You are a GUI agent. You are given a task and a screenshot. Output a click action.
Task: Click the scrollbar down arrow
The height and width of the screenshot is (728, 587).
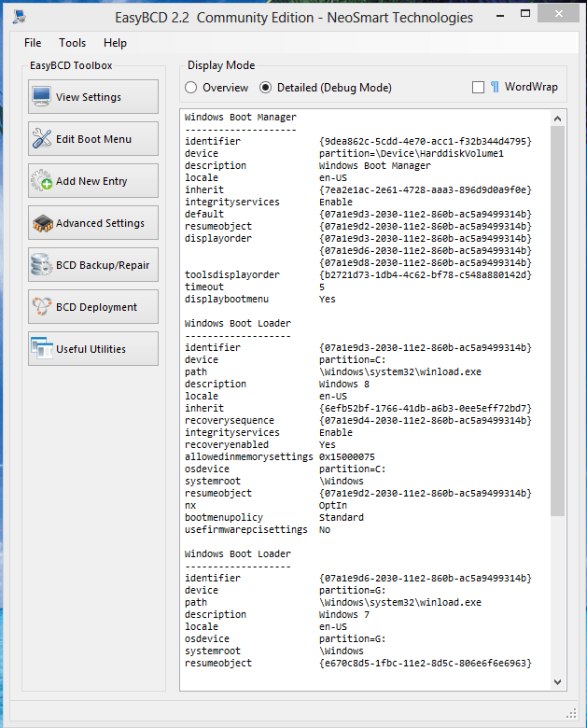click(558, 682)
